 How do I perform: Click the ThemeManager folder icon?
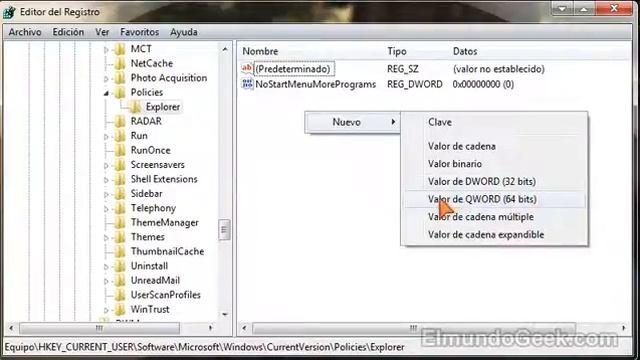tap(120, 222)
